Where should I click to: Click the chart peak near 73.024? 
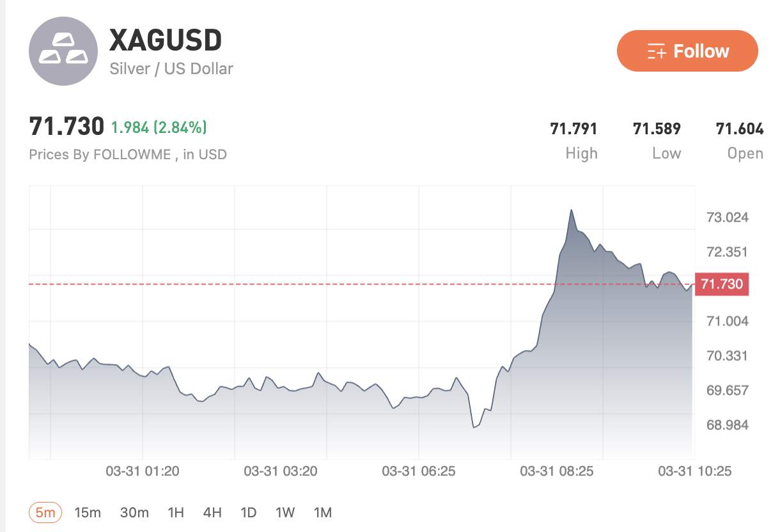coord(571,210)
